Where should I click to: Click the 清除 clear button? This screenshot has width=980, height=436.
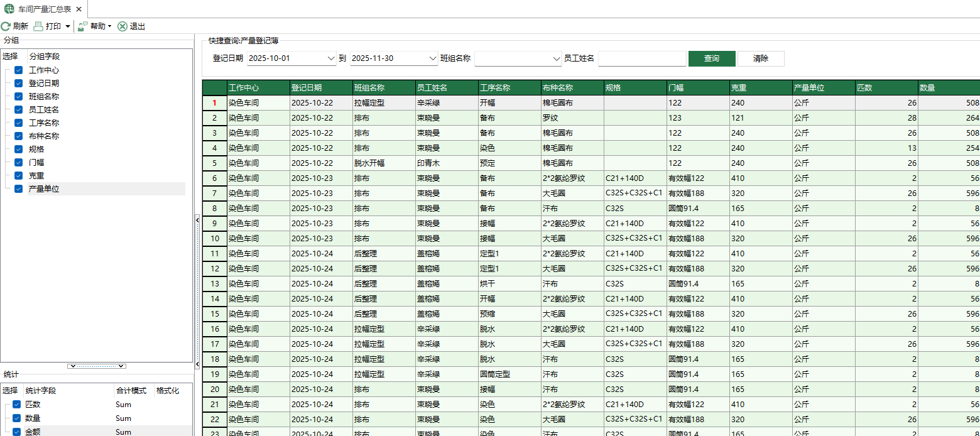(760, 58)
